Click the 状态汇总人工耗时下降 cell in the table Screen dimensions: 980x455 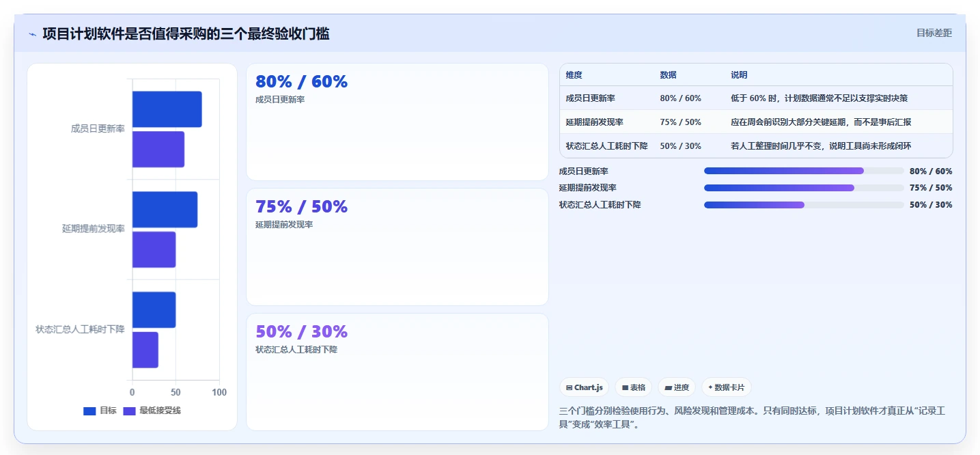point(606,146)
